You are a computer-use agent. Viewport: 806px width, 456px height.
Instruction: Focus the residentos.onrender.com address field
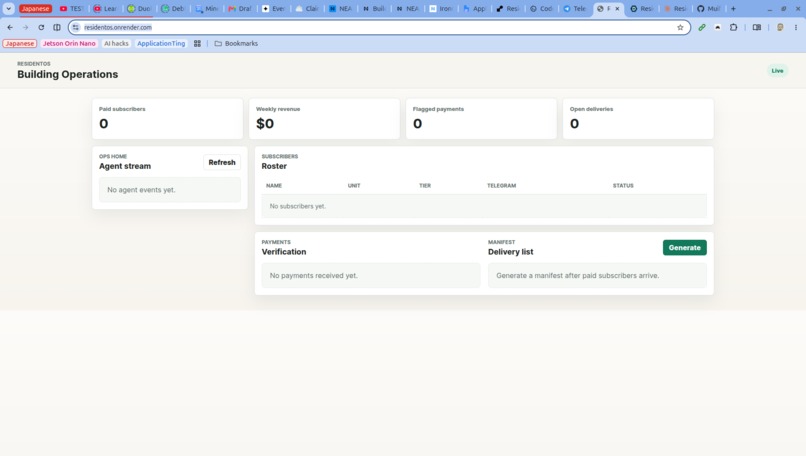[378, 27]
